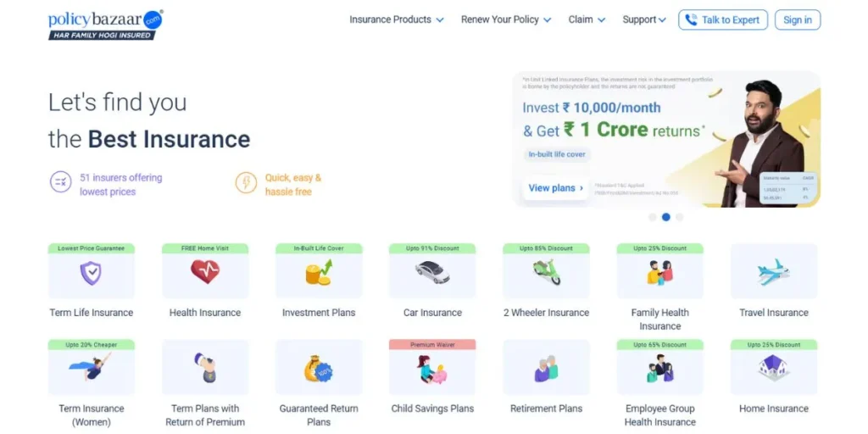The width and height of the screenshot is (868, 434).
Task: Open the Support dropdown menu
Action: pos(644,20)
